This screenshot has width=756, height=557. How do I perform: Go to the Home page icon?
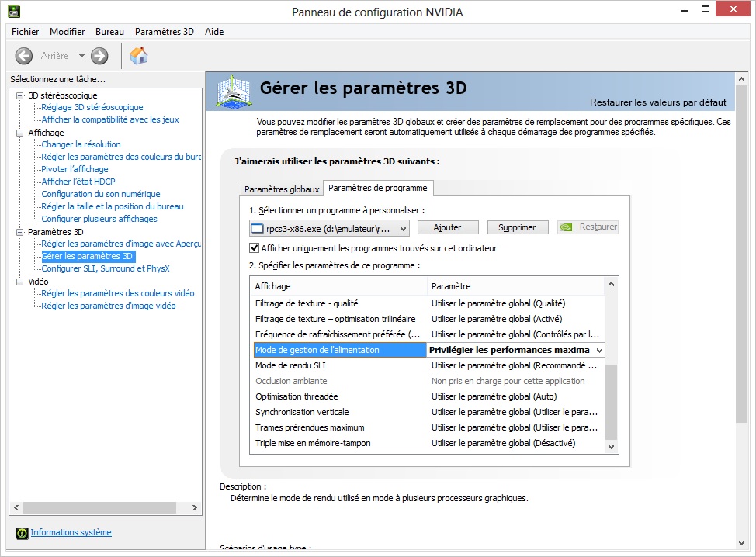tap(139, 56)
